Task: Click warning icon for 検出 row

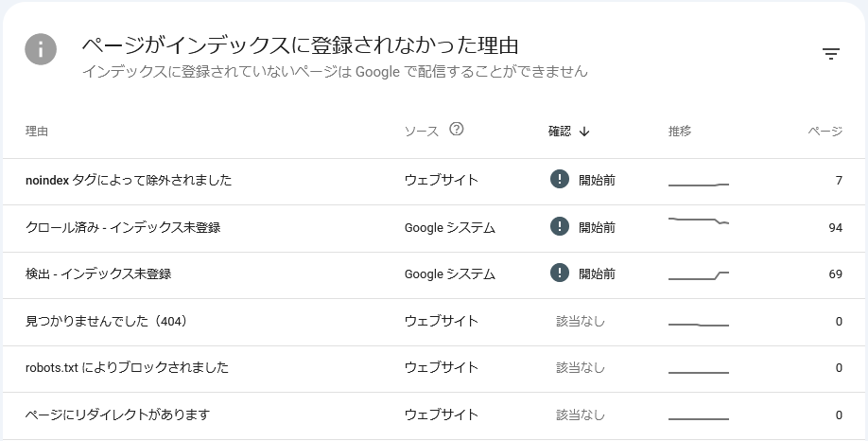Action: tap(560, 273)
